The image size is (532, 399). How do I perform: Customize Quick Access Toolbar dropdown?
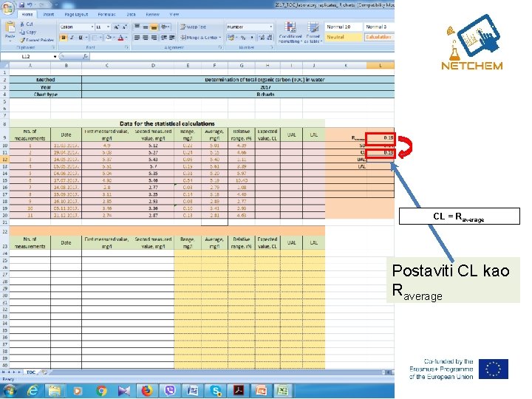[56, 4]
